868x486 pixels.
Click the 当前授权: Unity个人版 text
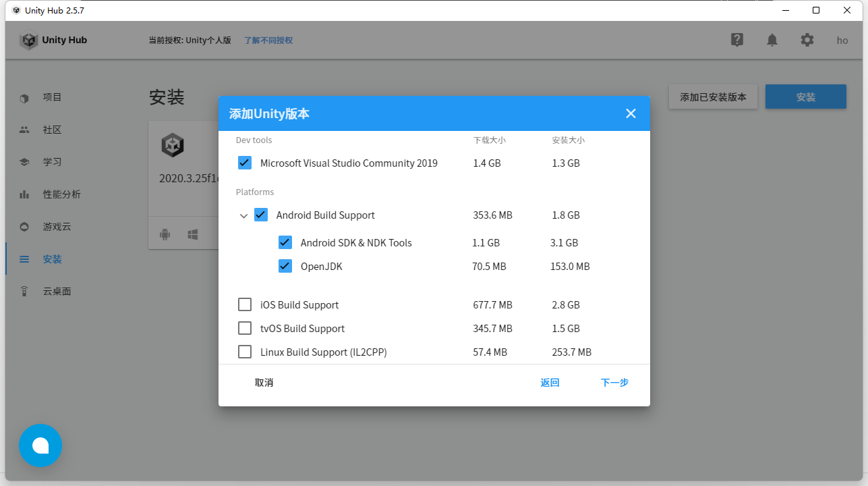[190, 40]
